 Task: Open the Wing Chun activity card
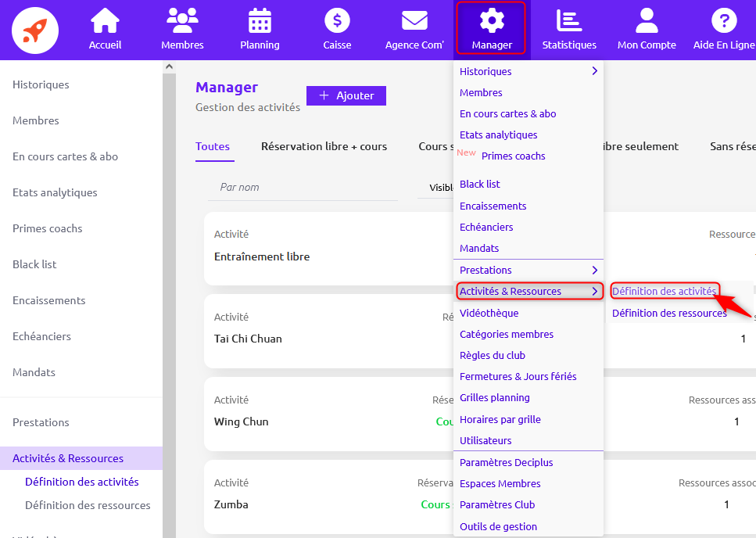click(x=329, y=414)
